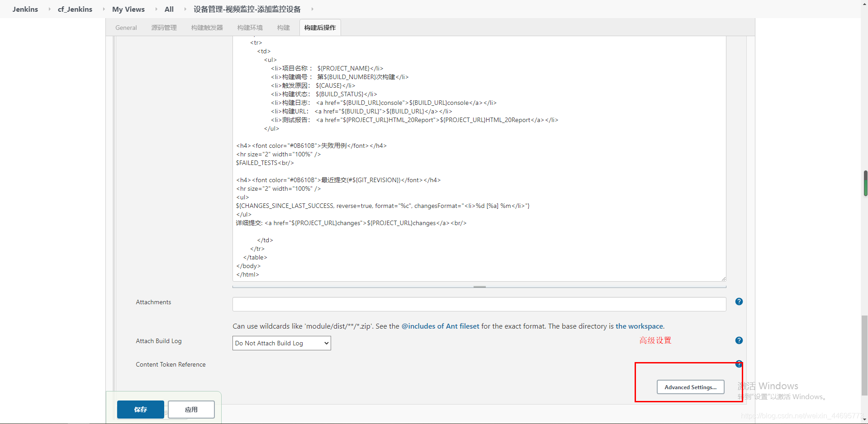Click the 测试报告 HTML_20Report line
The image size is (868, 424).
(415, 120)
